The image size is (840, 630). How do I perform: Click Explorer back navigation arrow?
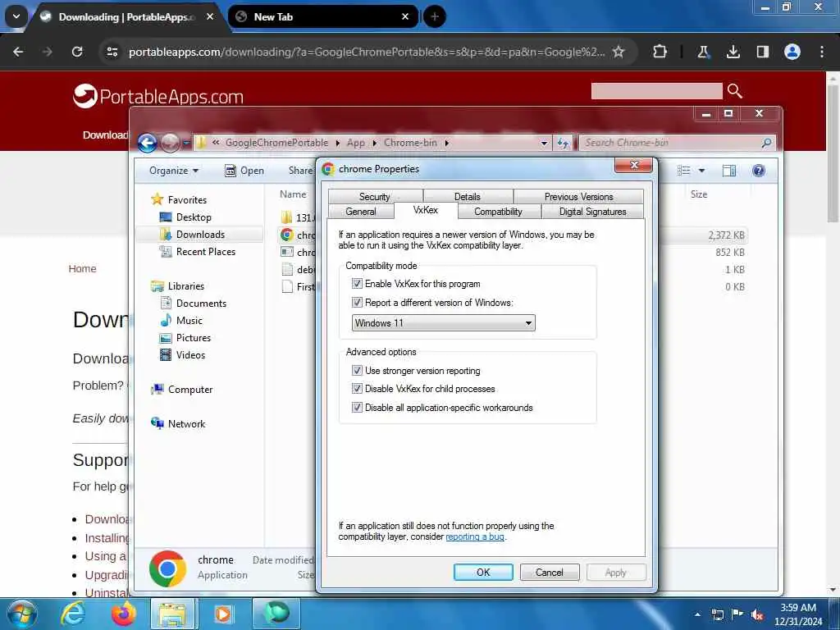[x=148, y=143]
